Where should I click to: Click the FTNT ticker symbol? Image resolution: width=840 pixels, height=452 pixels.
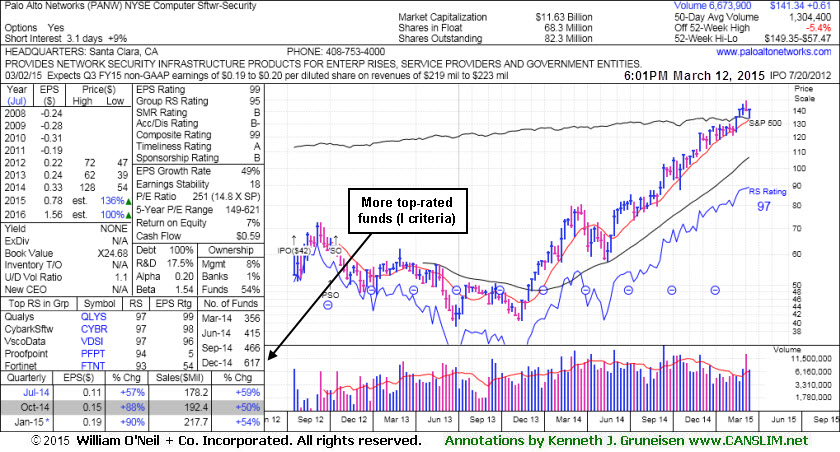coord(93,366)
